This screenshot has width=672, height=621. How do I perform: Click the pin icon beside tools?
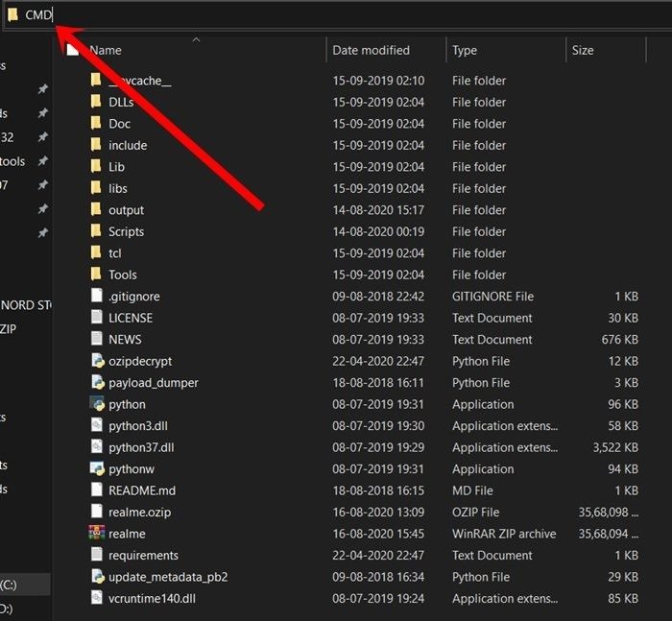pyautogui.click(x=42, y=161)
